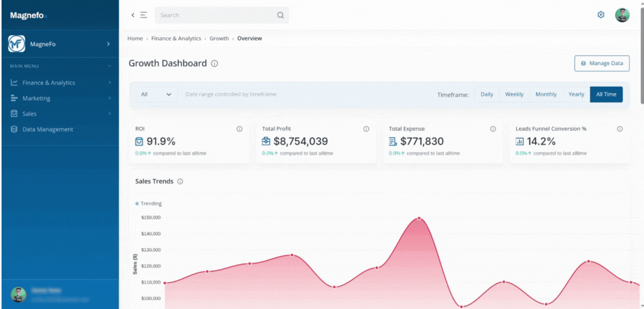This screenshot has width=644, height=309.
Task: Open user avatar in top right
Action: [622, 15]
